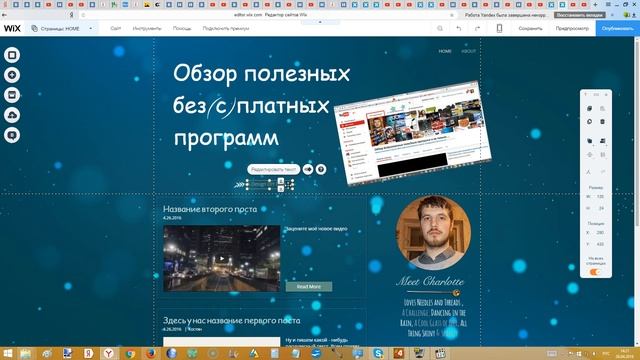
Task: Open Yandex Browser from taskbar
Action: pyautogui.click(x=109, y=353)
